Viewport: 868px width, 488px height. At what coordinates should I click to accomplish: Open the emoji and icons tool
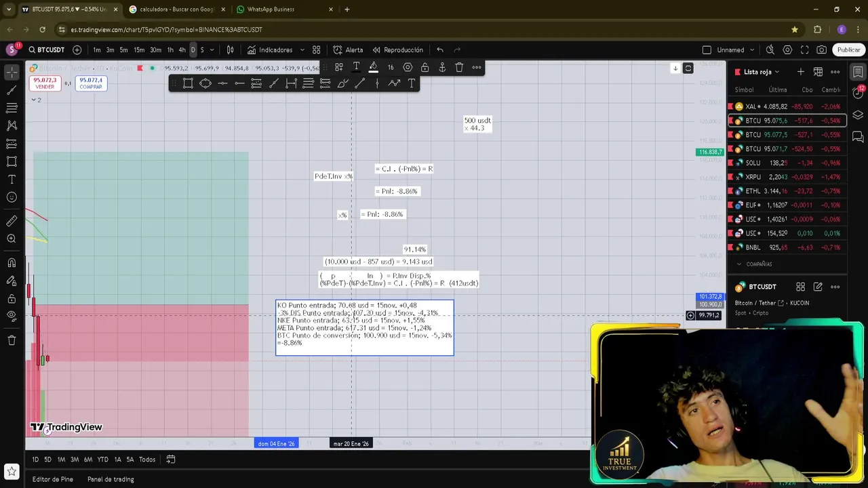tap(12, 197)
